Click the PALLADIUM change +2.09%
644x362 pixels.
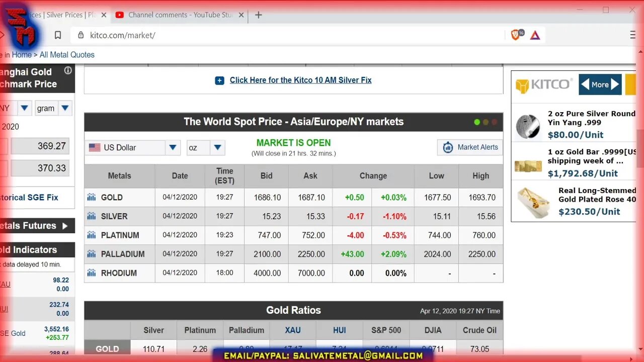click(393, 254)
